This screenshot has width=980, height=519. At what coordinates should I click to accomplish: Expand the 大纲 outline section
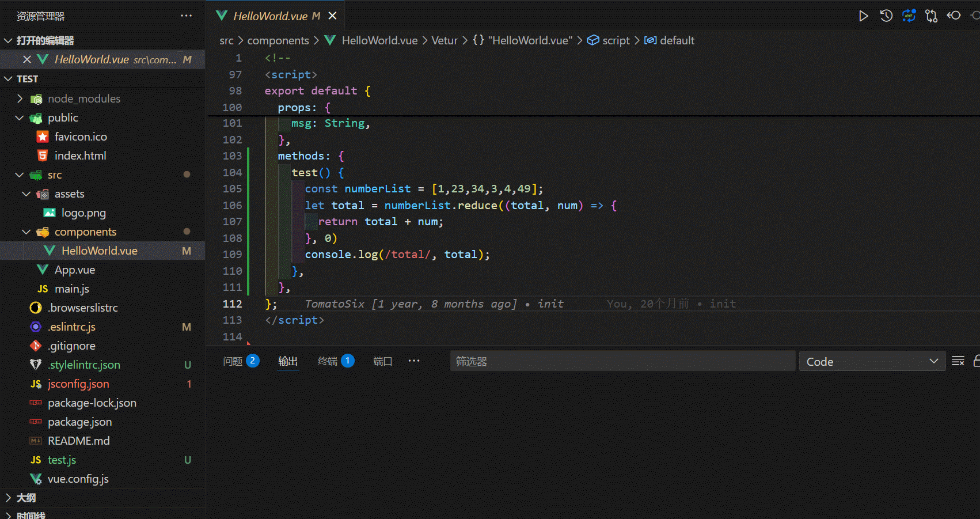8,498
